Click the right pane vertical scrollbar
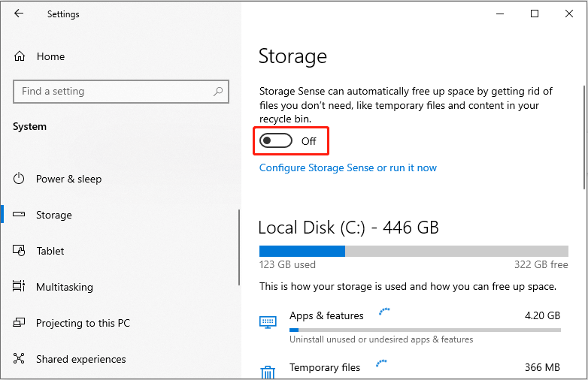Screen dimensions: 588x380 coord(585,150)
